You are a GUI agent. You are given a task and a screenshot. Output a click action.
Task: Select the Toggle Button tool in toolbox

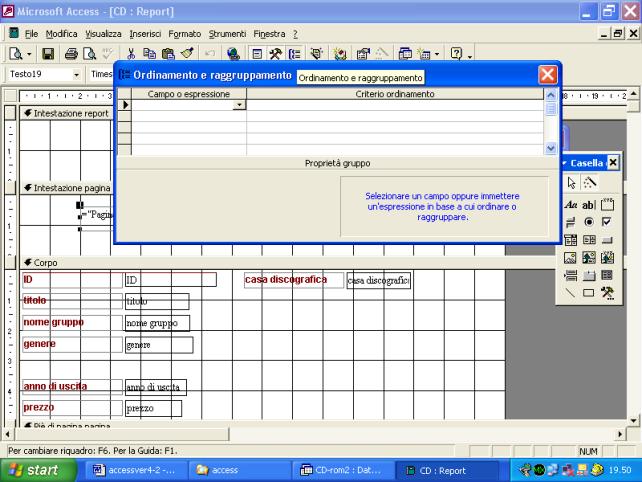click(x=570, y=222)
